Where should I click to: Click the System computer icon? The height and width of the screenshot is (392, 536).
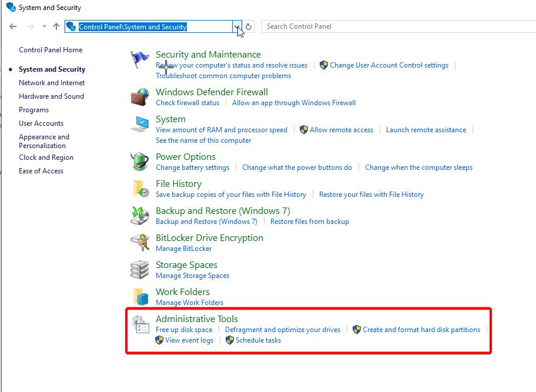[139, 124]
